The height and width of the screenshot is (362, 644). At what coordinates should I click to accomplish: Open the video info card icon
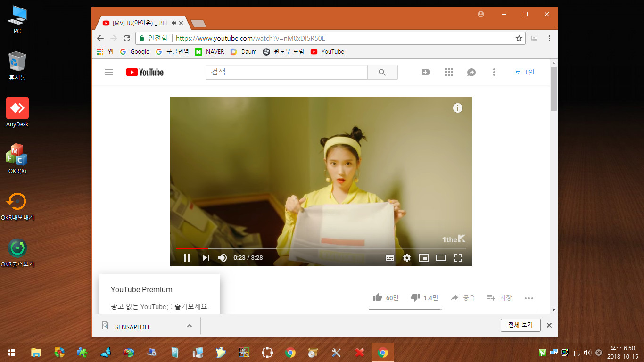click(458, 108)
